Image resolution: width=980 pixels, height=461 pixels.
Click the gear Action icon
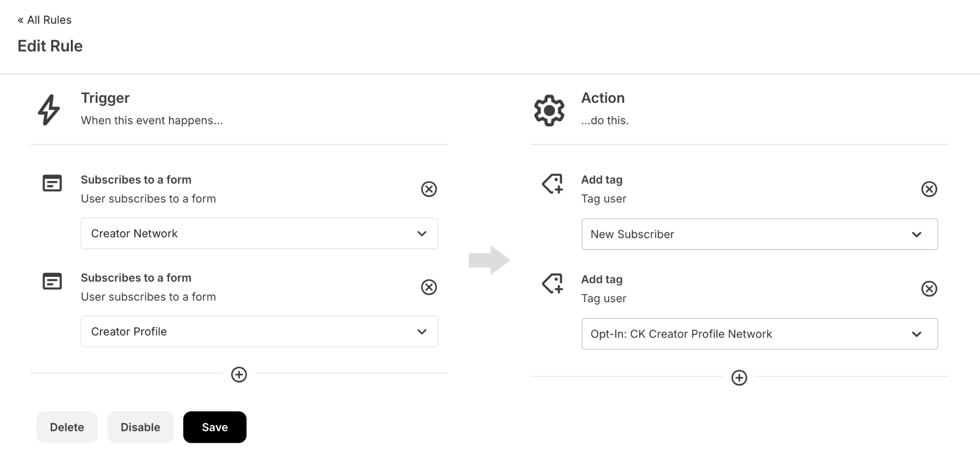[x=549, y=110]
